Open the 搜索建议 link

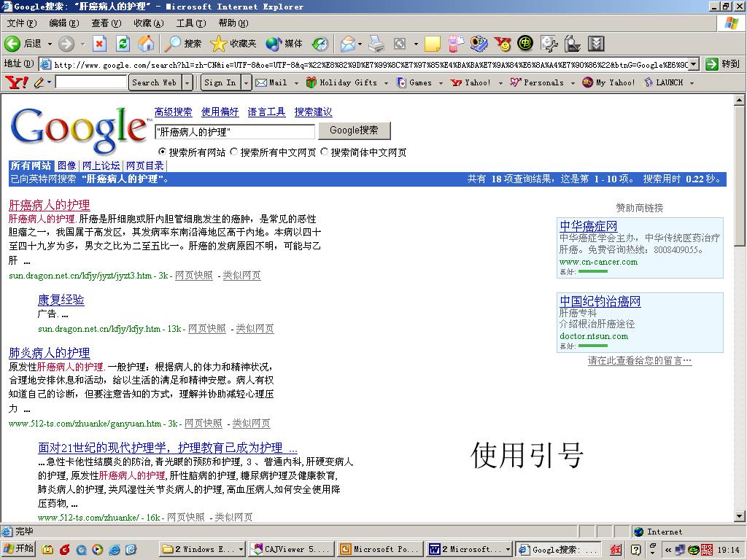click(313, 112)
